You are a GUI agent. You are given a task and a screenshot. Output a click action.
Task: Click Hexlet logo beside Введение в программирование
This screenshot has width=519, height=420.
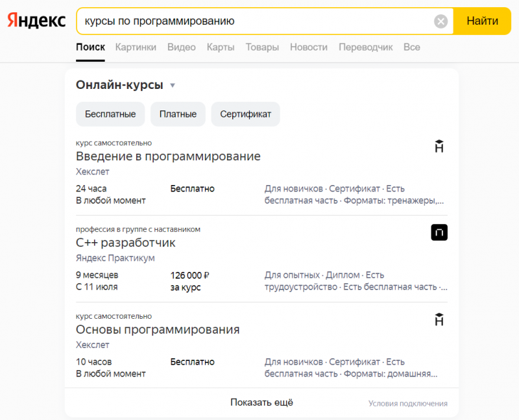pyautogui.click(x=439, y=146)
